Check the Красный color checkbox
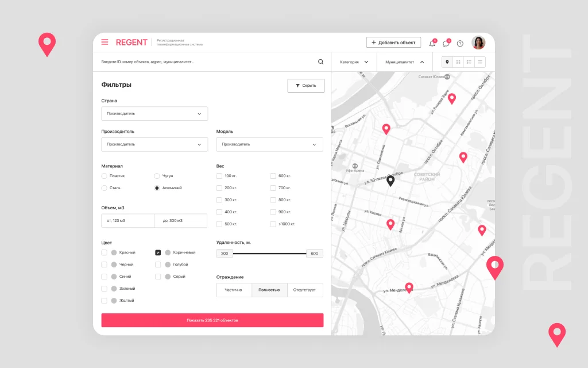The image size is (588, 368). (105, 253)
